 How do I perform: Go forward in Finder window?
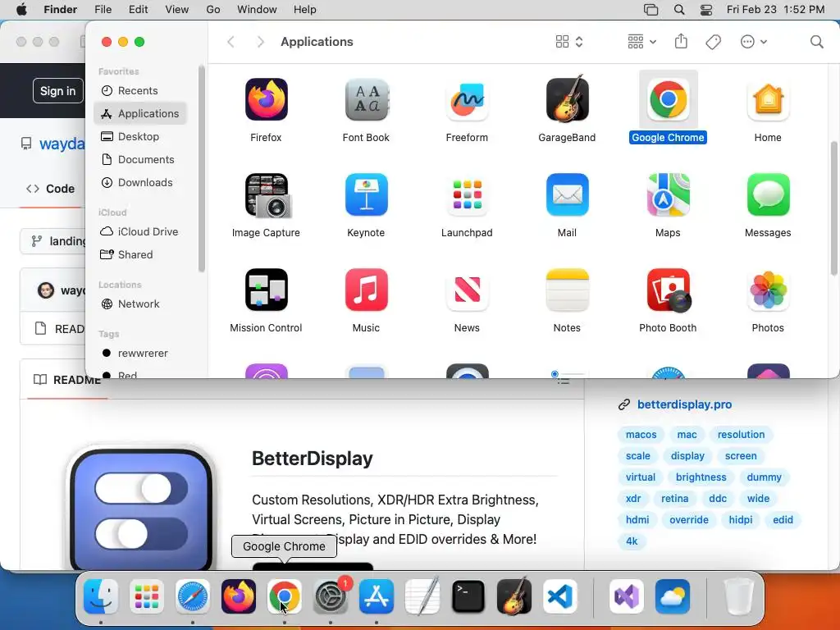coord(260,42)
